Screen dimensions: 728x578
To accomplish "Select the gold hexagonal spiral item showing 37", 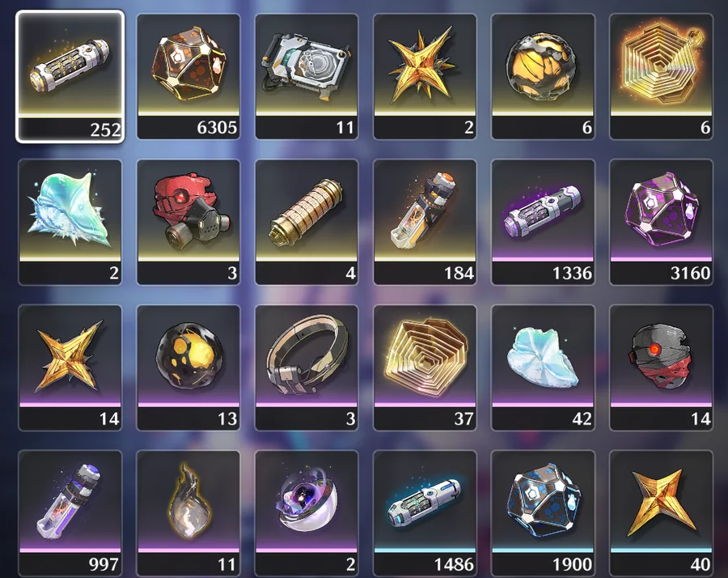I will [425, 368].
